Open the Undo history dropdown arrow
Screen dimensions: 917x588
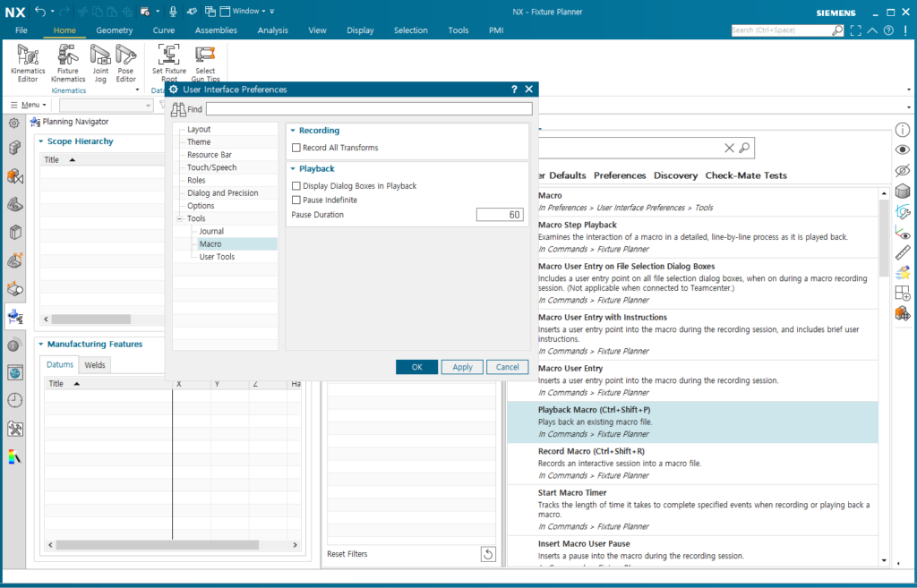tap(53, 11)
